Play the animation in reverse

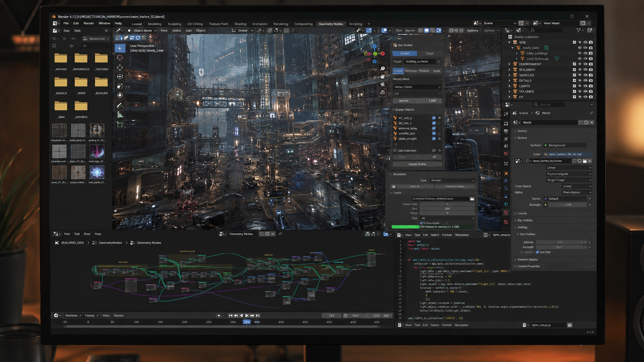(x=241, y=315)
